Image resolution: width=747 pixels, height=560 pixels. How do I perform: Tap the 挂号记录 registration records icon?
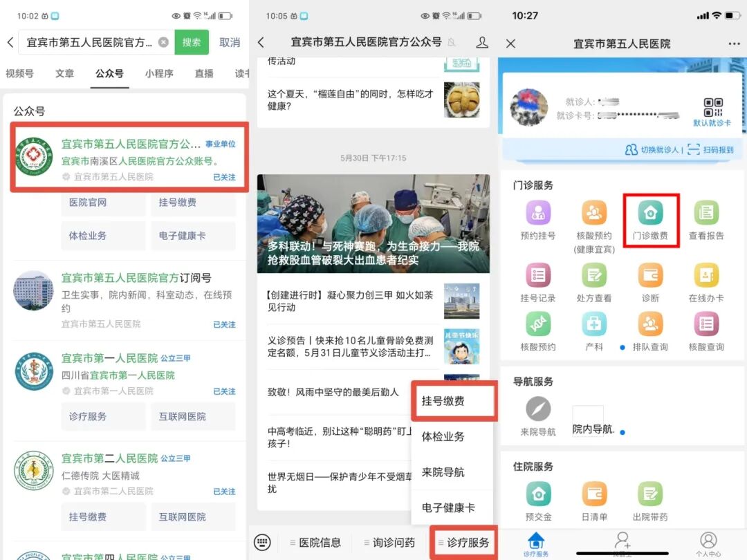(x=538, y=277)
